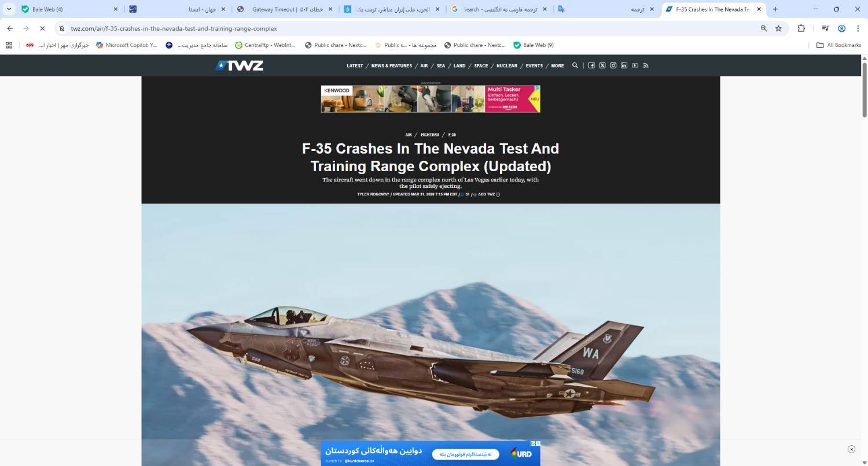Expand the tab search dropdown arrow

[9, 9]
